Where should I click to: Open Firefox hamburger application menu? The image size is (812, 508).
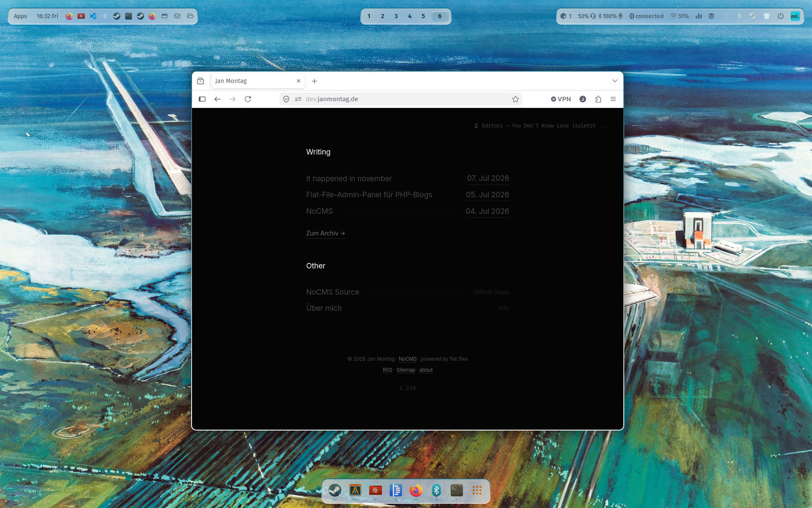click(x=613, y=99)
